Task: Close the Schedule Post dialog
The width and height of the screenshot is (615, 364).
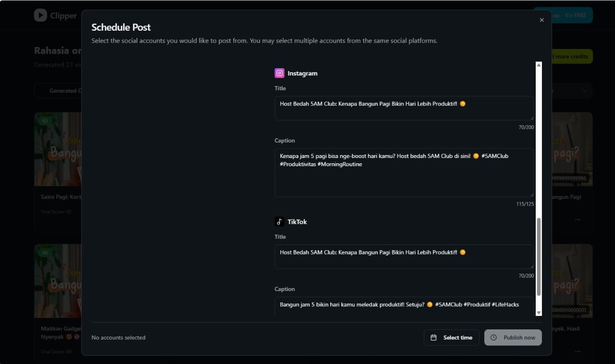Action: [541, 20]
